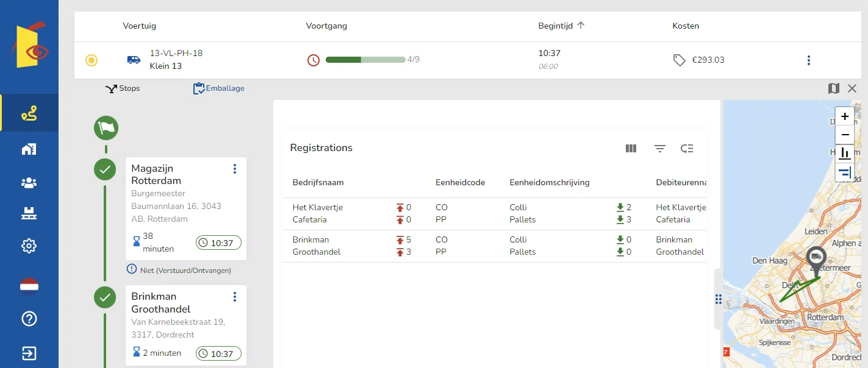Select the radio button for 13-VL-PH-18

91,60
